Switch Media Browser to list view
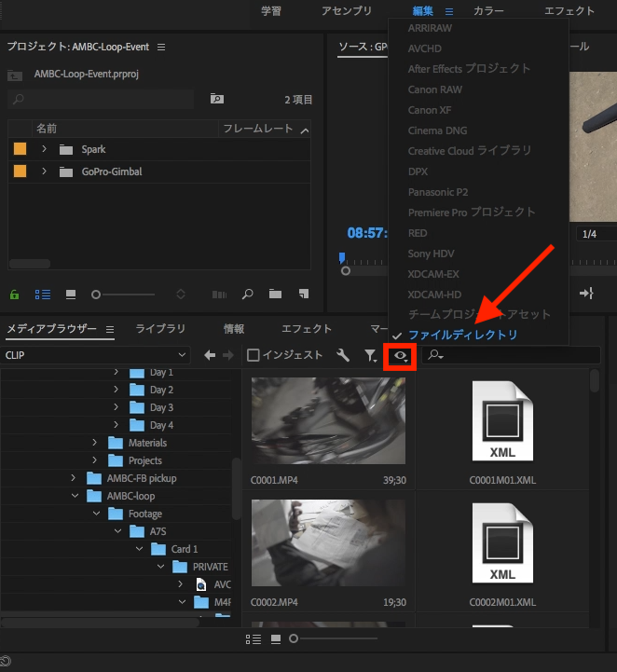Screen dimensions: 617x672 [x=254, y=639]
